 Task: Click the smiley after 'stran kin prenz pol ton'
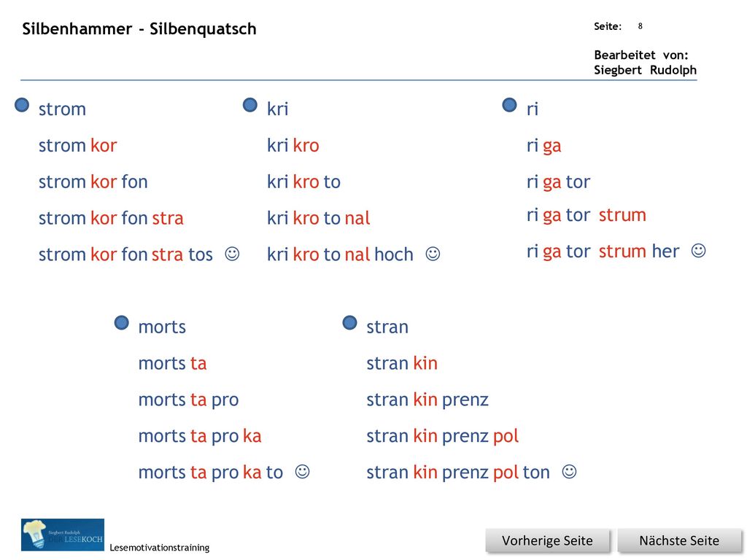click(569, 472)
